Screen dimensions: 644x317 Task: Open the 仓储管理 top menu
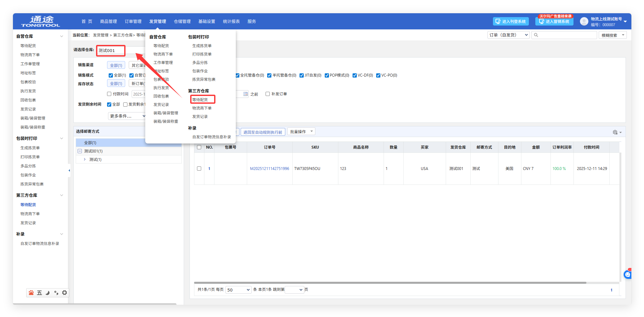[x=182, y=22]
